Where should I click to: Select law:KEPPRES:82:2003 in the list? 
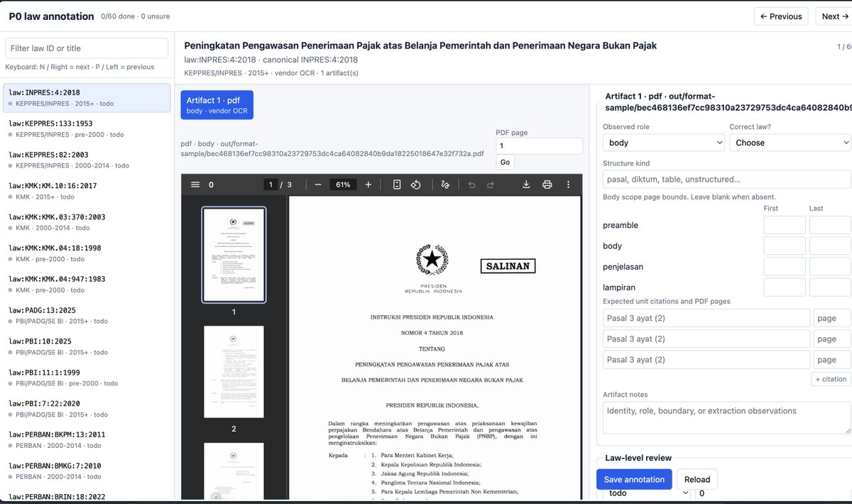(87, 160)
